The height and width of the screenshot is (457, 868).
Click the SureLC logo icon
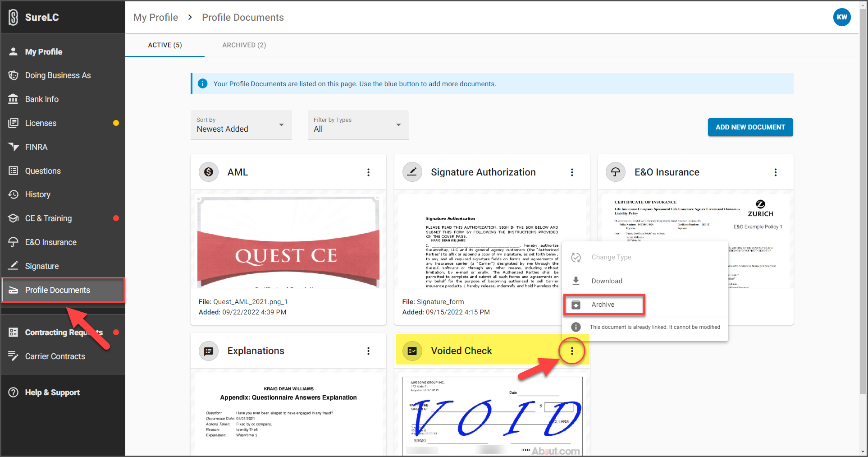(x=14, y=17)
